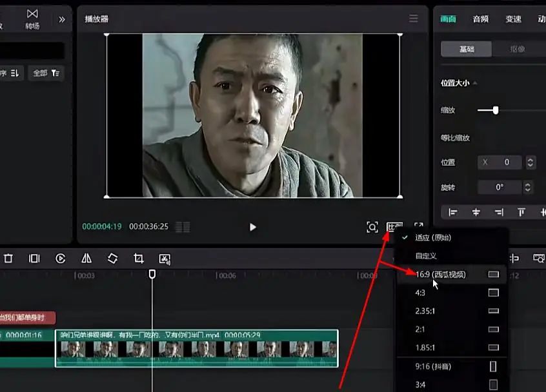Open the crop tool
The width and height of the screenshot is (546, 392).
click(137, 258)
